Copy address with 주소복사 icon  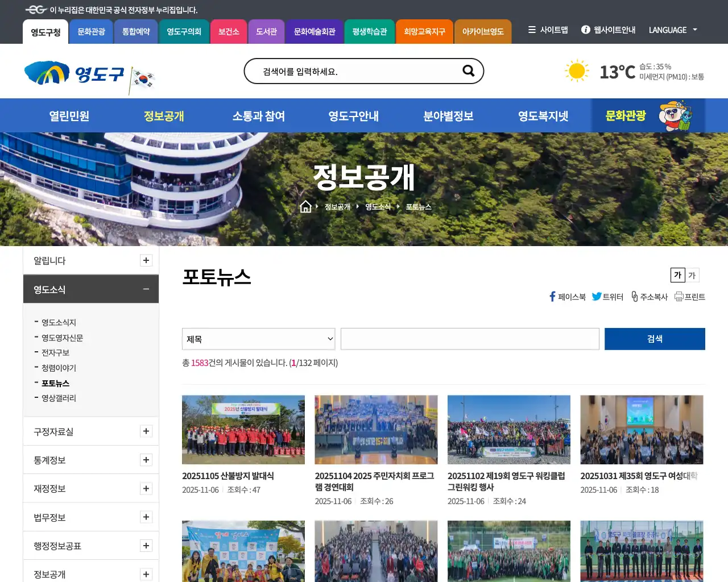[635, 297]
